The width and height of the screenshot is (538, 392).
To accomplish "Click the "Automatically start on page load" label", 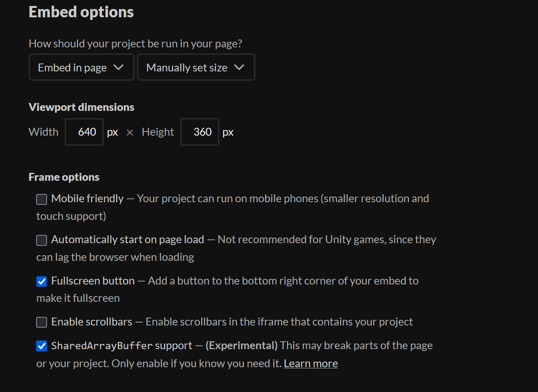I will [128, 239].
